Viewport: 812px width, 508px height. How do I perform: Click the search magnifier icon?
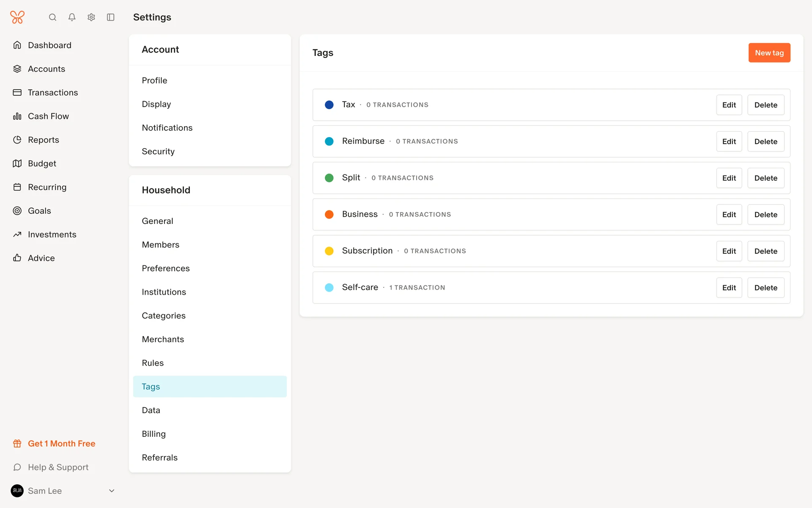click(52, 17)
